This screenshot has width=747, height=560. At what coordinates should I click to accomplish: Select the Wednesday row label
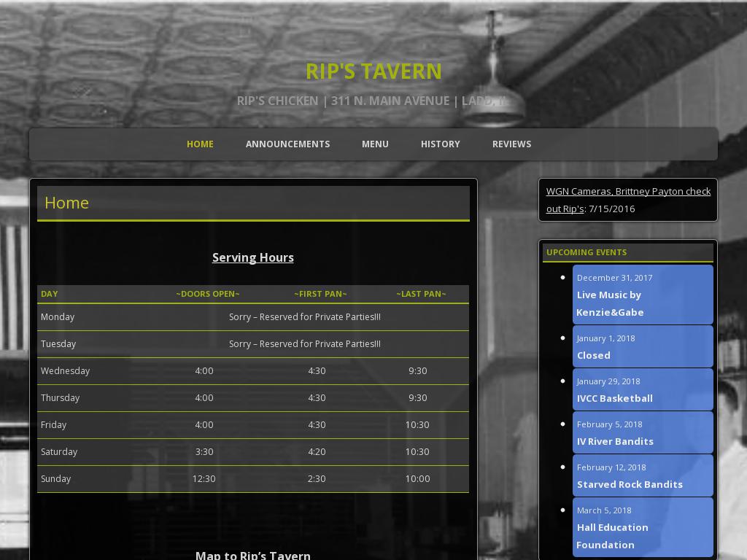point(65,370)
